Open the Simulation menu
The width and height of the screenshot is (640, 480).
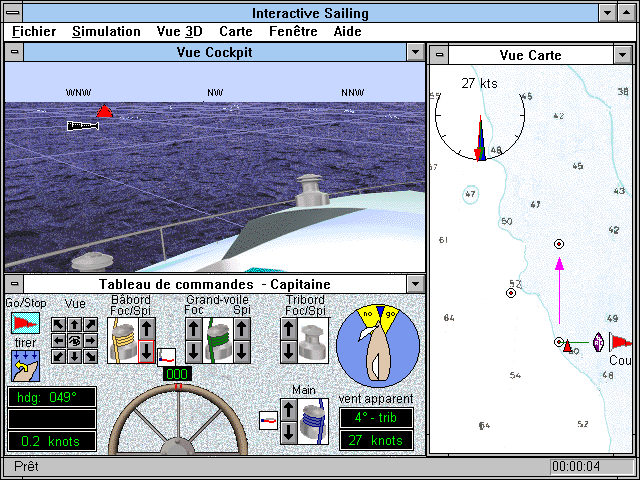pos(106,31)
